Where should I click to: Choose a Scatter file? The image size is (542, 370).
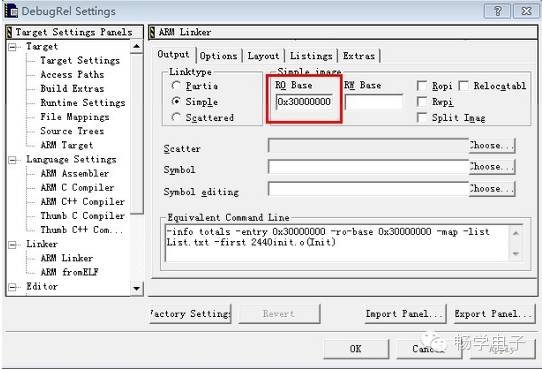pyautogui.click(x=492, y=145)
